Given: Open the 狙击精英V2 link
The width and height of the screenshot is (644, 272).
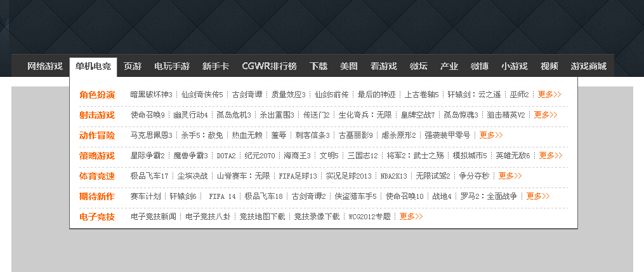Looking at the screenshot, I should [x=506, y=115].
